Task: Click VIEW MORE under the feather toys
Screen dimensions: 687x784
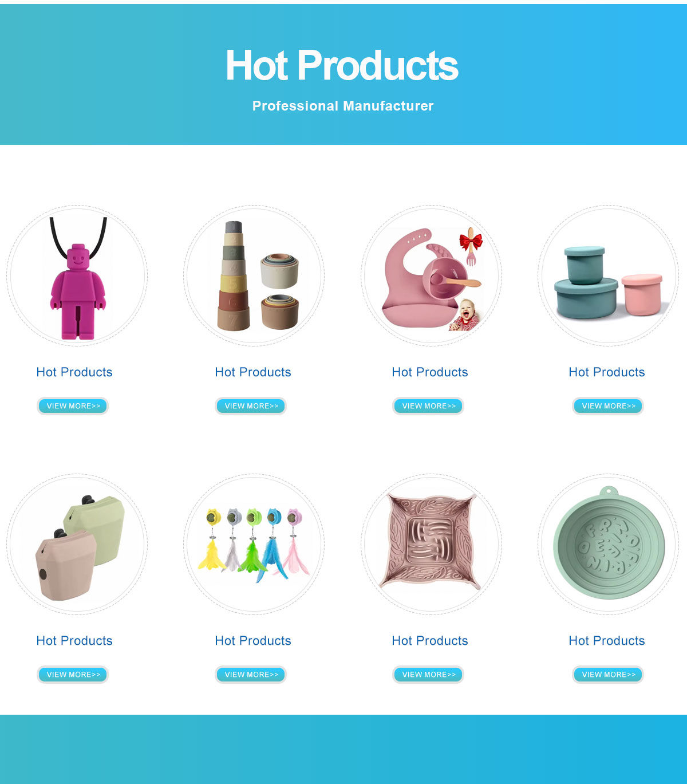Action: click(x=251, y=675)
